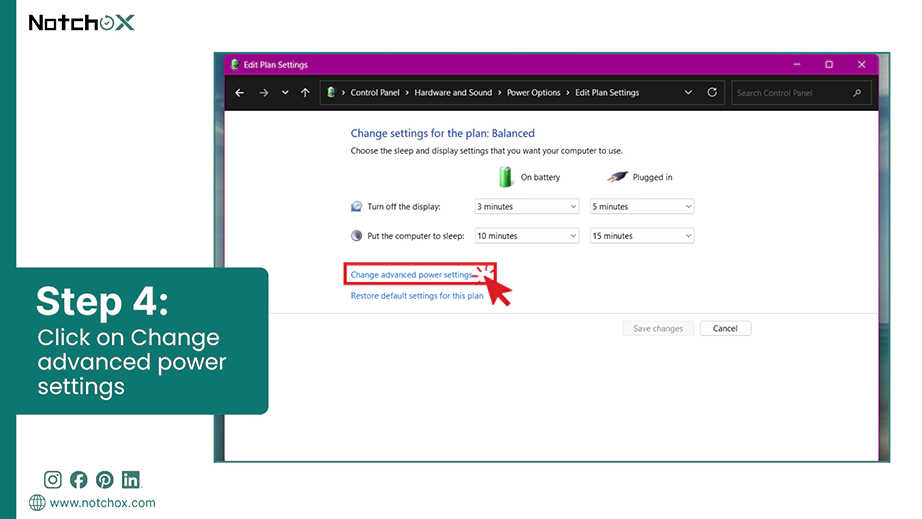The image size is (922, 519).
Task: Click the globe icon beside website address
Action: click(x=37, y=503)
